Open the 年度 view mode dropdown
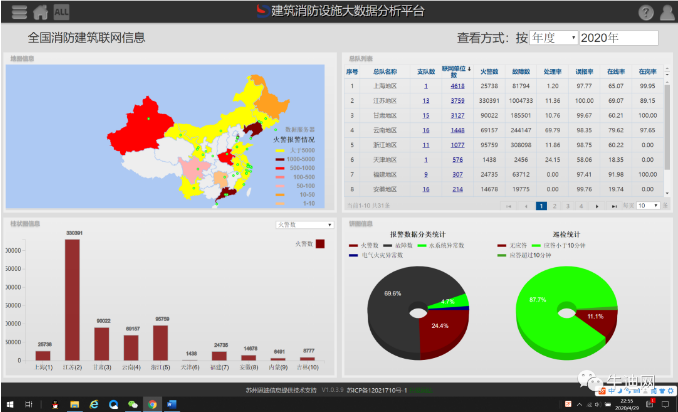The width and height of the screenshot is (678, 412). [x=555, y=37]
